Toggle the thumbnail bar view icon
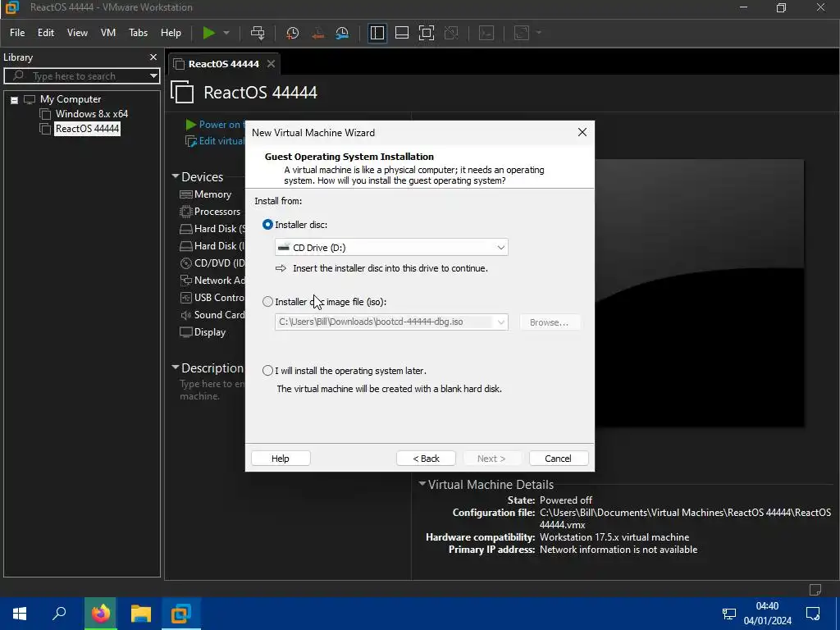The width and height of the screenshot is (840, 630). coord(402,33)
